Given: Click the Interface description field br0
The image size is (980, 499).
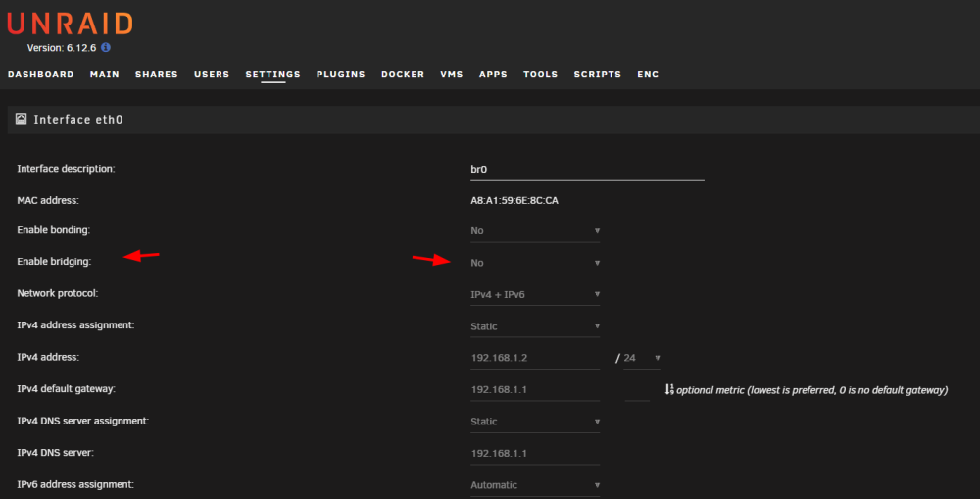Looking at the screenshot, I should tap(587, 170).
